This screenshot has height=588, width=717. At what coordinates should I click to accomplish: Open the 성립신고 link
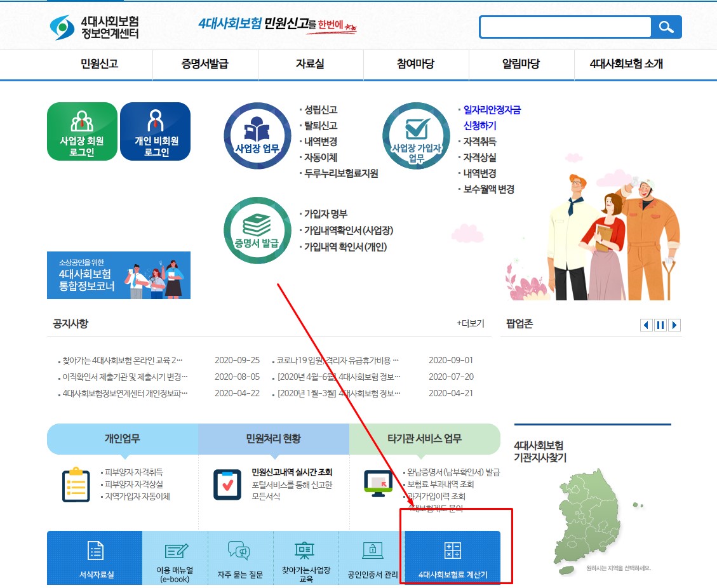pos(321,110)
